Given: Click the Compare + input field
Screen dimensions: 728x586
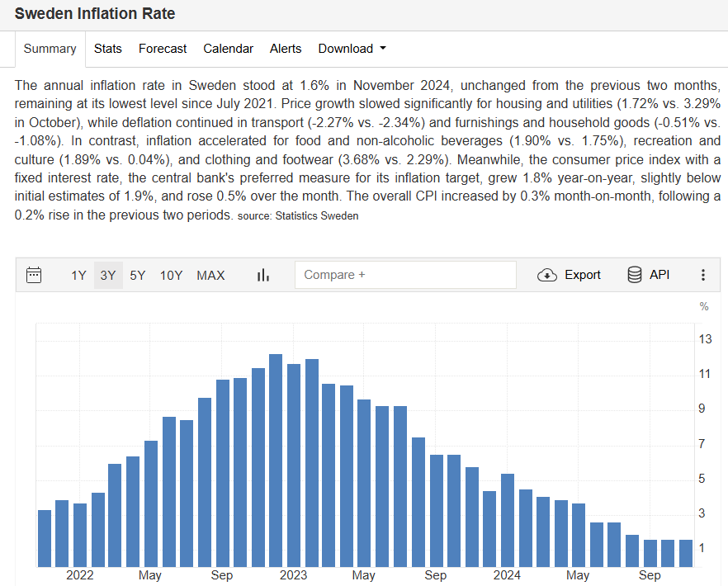Looking at the screenshot, I should [405, 275].
